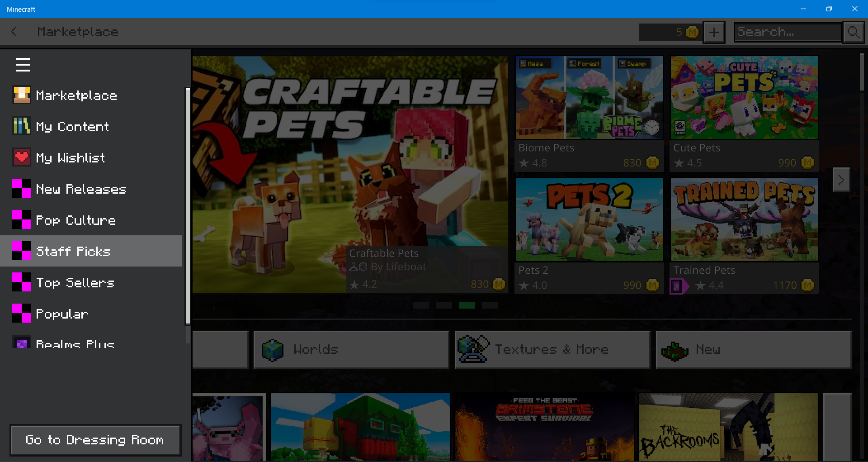This screenshot has width=868, height=462.
Task: Open the pink axolotl pack thumbnail
Action: coord(228,428)
